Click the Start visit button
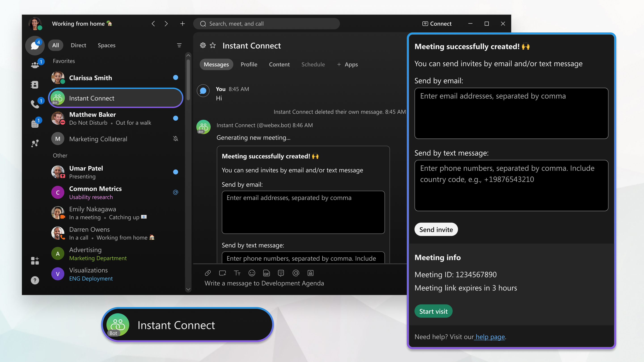The image size is (644, 362). coord(433,311)
